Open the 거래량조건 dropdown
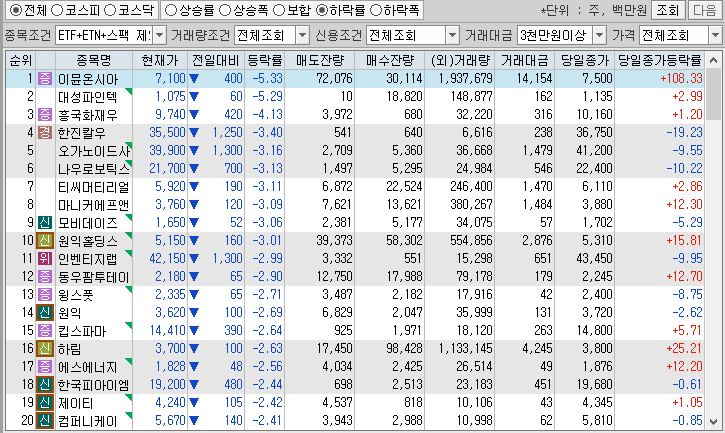The width and height of the screenshot is (725, 433). click(302, 35)
